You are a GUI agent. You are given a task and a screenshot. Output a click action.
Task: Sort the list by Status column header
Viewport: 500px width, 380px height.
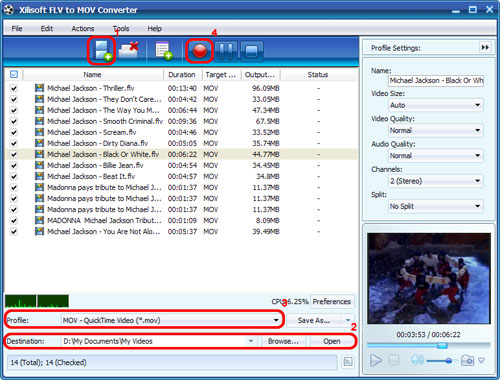click(x=318, y=75)
